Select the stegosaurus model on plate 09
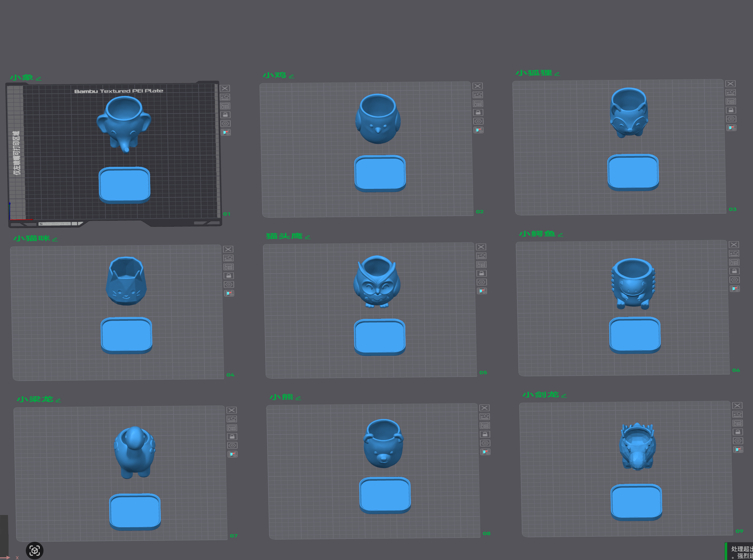753x560 pixels. coord(638,446)
